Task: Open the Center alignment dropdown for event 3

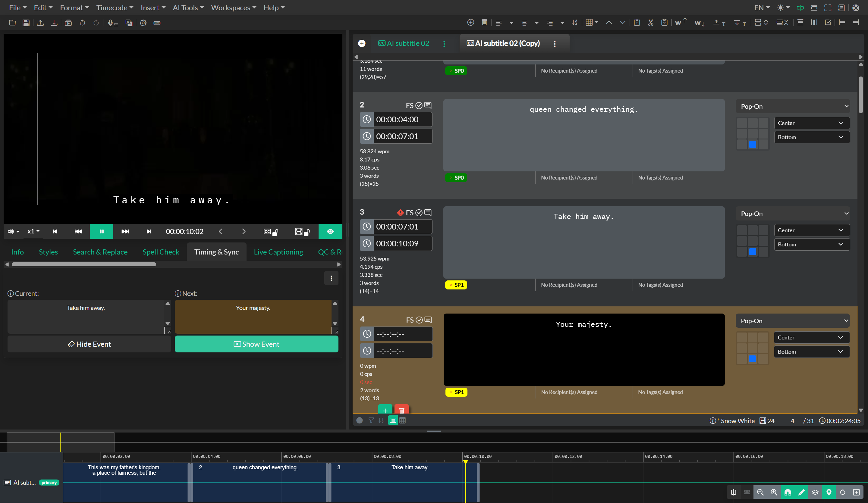Action: [x=812, y=230]
